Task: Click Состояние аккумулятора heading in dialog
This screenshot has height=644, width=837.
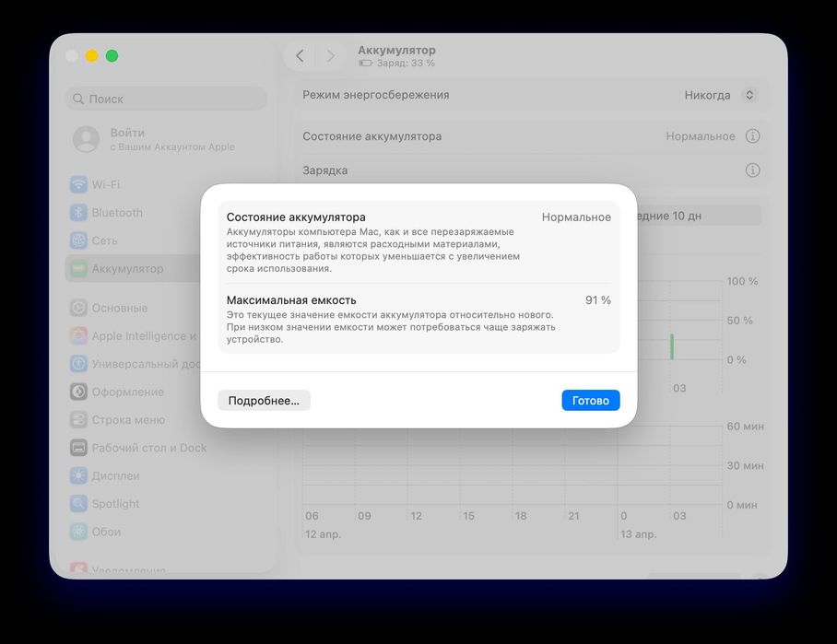Action: click(296, 217)
